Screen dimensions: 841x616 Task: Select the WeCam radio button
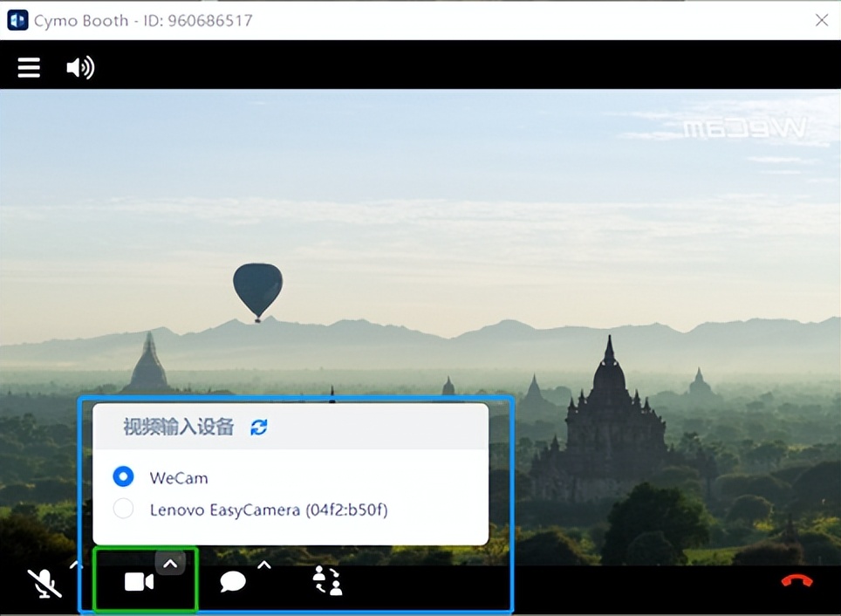pyautogui.click(x=123, y=476)
